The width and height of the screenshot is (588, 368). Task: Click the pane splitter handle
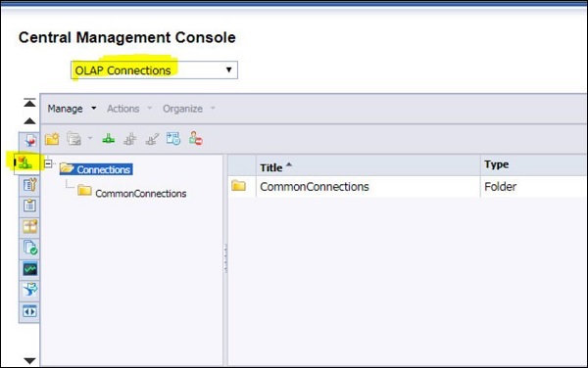225,258
